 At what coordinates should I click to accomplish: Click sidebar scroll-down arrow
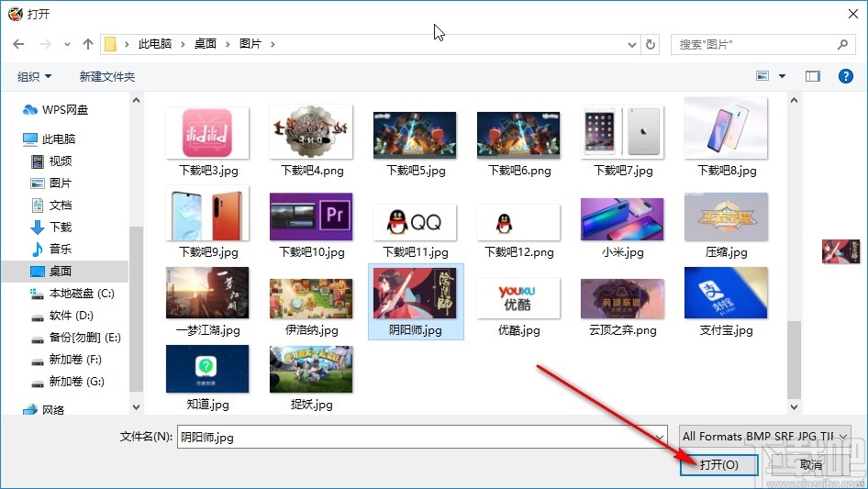tap(136, 407)
